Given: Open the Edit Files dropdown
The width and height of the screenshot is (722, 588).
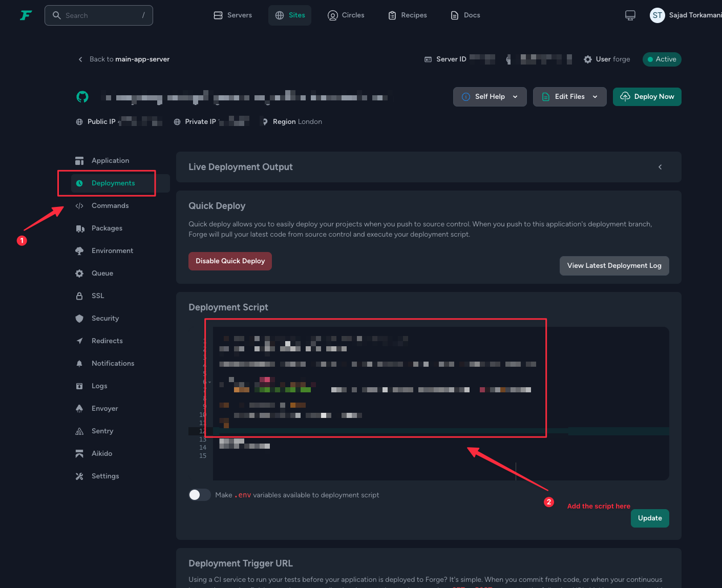Looking at the screenshot, I should pos(569,97).
